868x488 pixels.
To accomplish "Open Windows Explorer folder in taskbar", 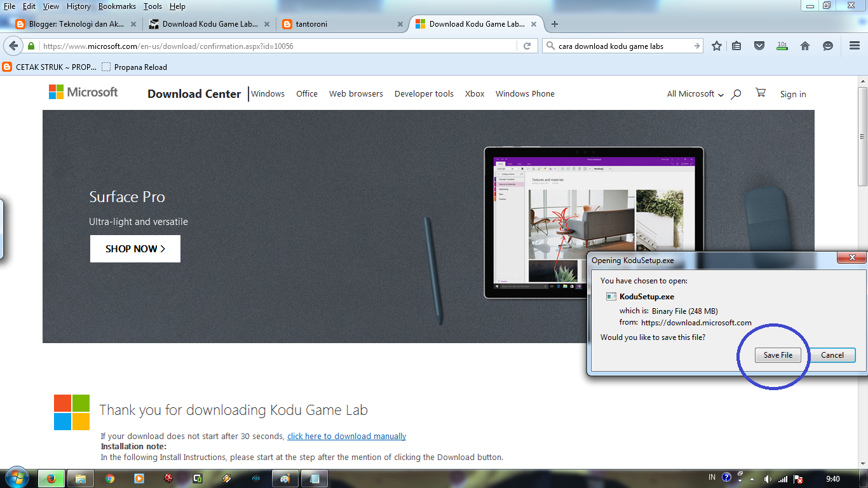I will click(81, 478).
